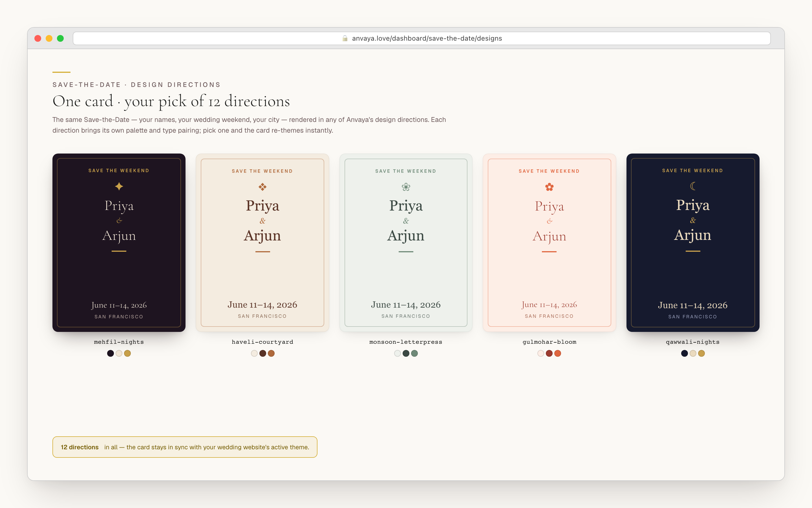Screen dimensions: 812x508
Task: Click the dark plum swatch under mehfil-nights
Action: pos(111,353)
